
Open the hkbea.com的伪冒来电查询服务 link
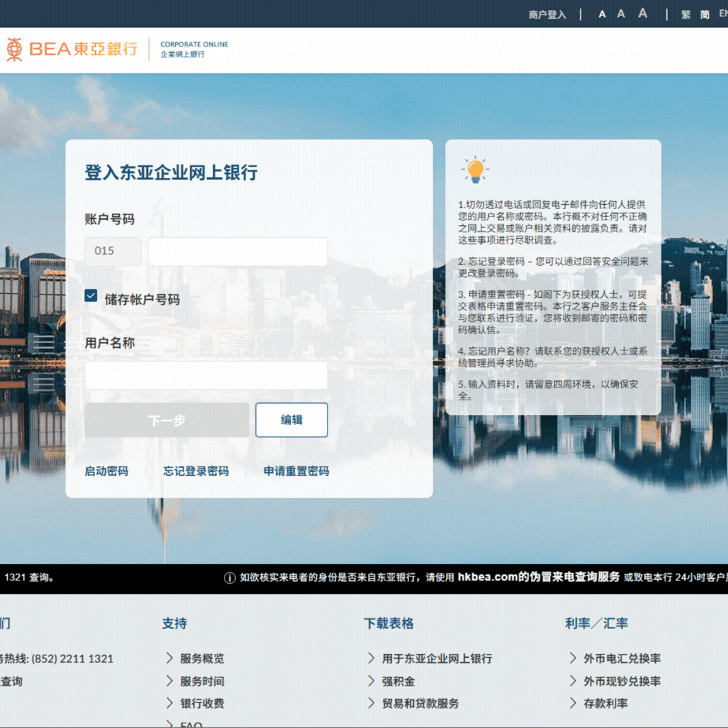tap(539, 577)
